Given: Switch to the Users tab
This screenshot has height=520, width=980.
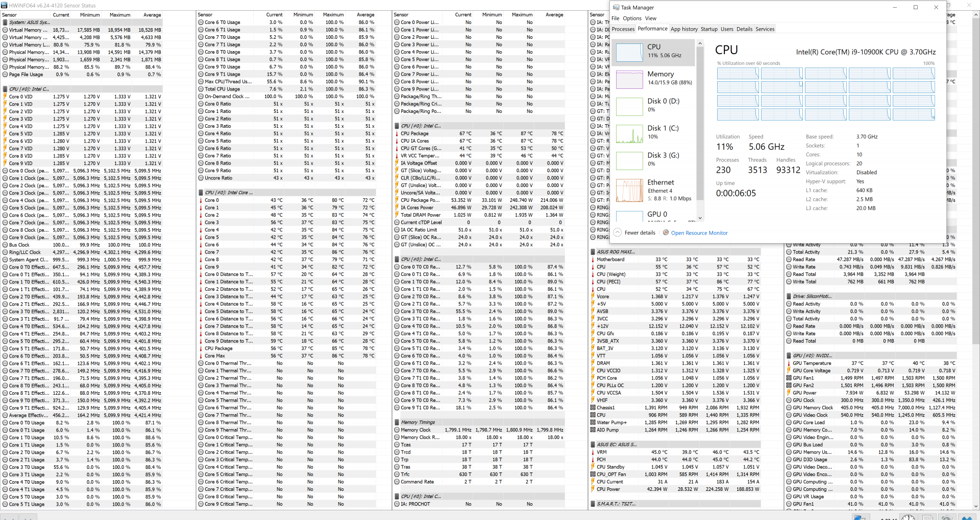Looking at the screenshot, I should [727, 29].
